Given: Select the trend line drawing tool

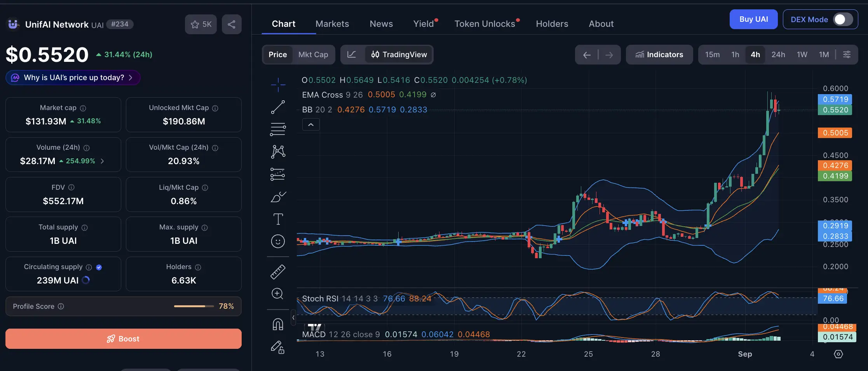Looking at the screenshot, I should (x=278, y=107).
